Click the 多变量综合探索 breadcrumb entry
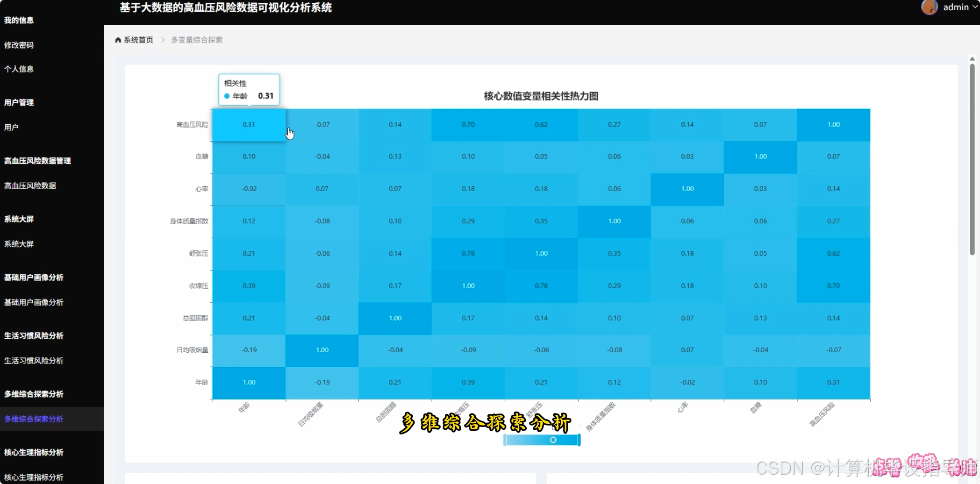The image size is (980, 484). 196,40
